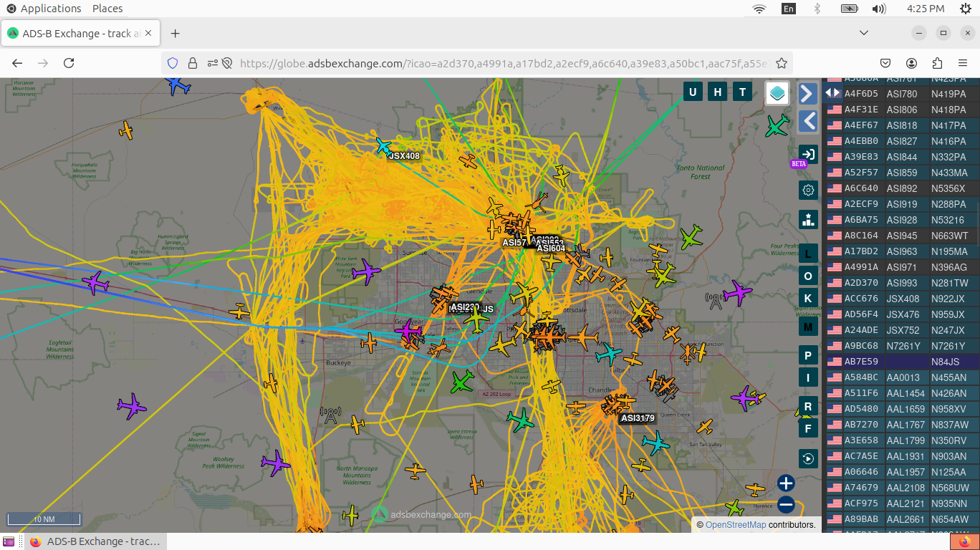The height and width of the screenshot is (550, 980).
Task: Select table row ASI892 N5356X
Action: (x=903, y=188)
